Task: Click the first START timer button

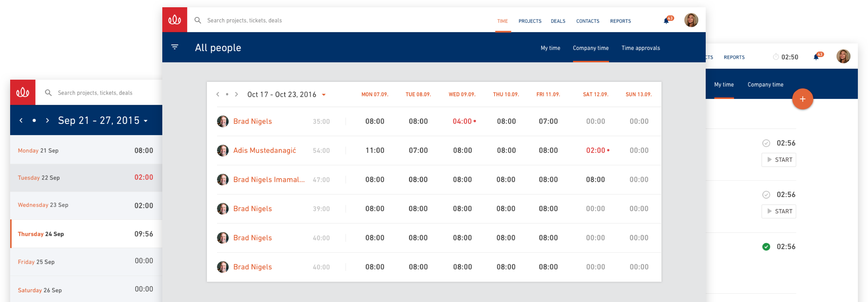Action: (x=779, y=160)
